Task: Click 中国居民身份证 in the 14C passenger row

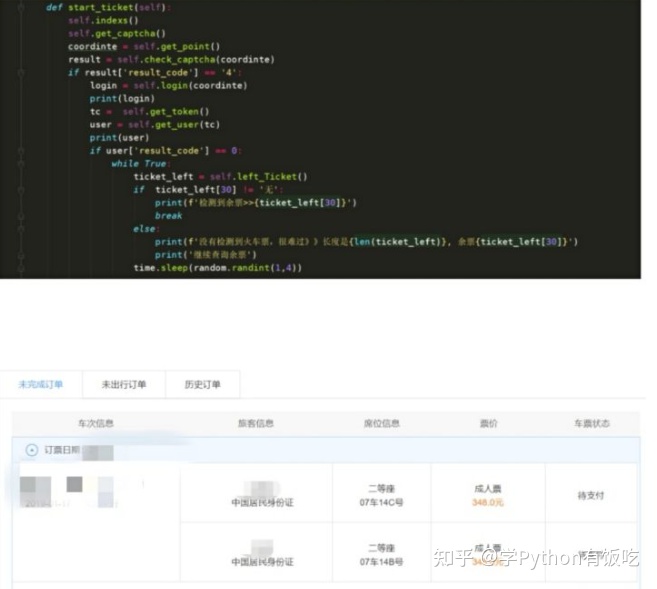Action: point(262,502)
